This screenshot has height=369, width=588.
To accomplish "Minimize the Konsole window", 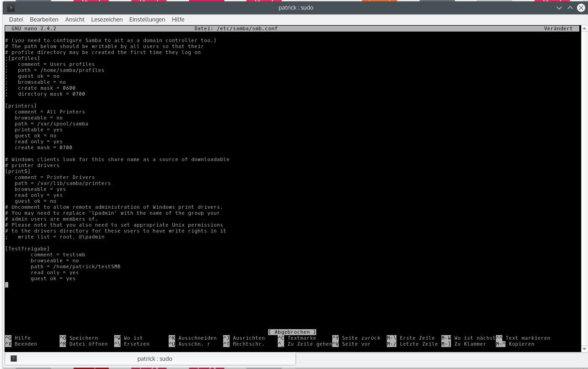I will click(559, 8).
